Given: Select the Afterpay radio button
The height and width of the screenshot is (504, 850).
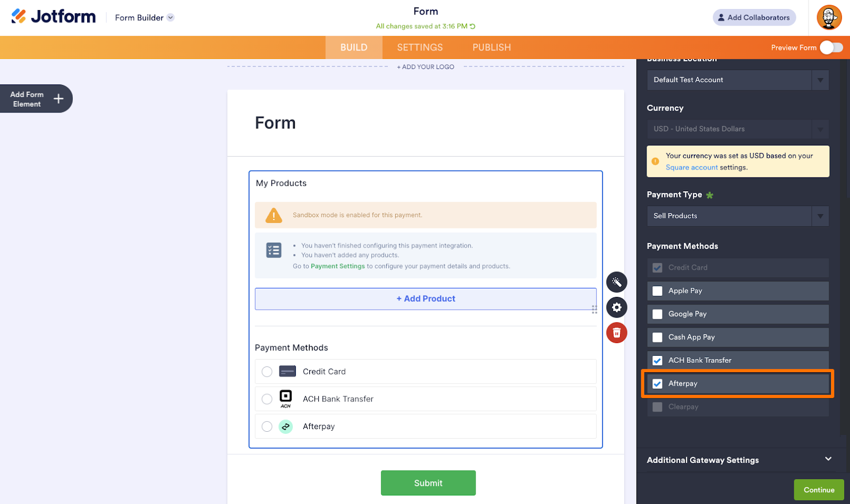Looking at the screenshot, I should [267, 426].
